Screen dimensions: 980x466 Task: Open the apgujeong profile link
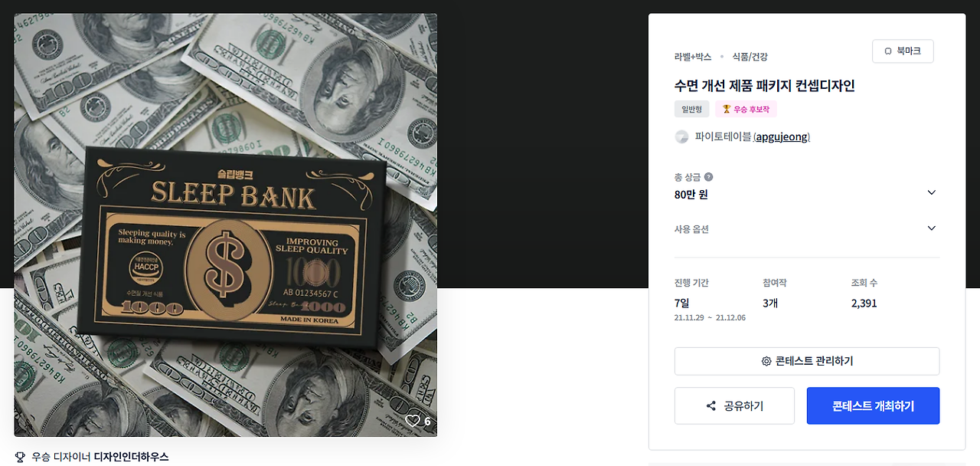tap(782, 137)
